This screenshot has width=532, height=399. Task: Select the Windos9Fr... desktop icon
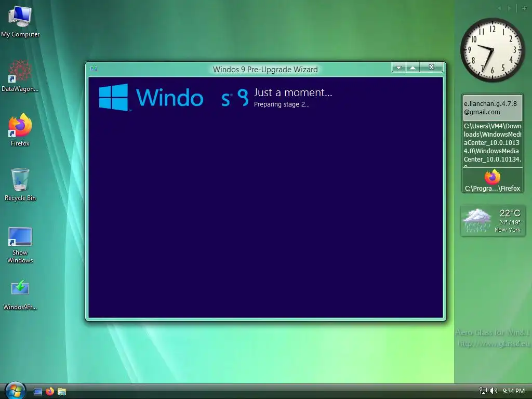(20, 295)
